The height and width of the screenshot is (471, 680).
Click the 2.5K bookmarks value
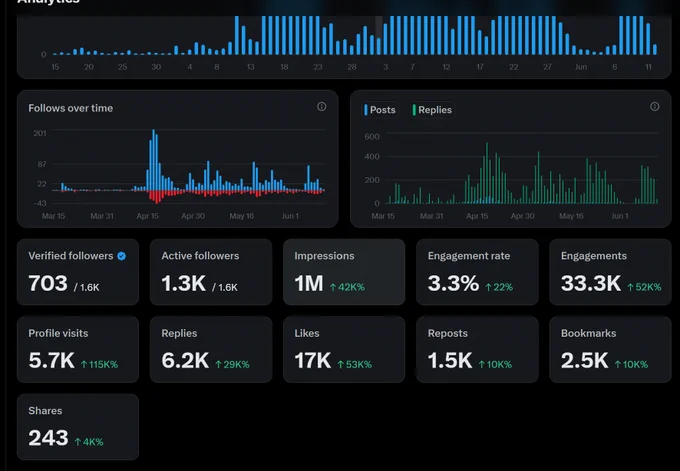point(585,361)
